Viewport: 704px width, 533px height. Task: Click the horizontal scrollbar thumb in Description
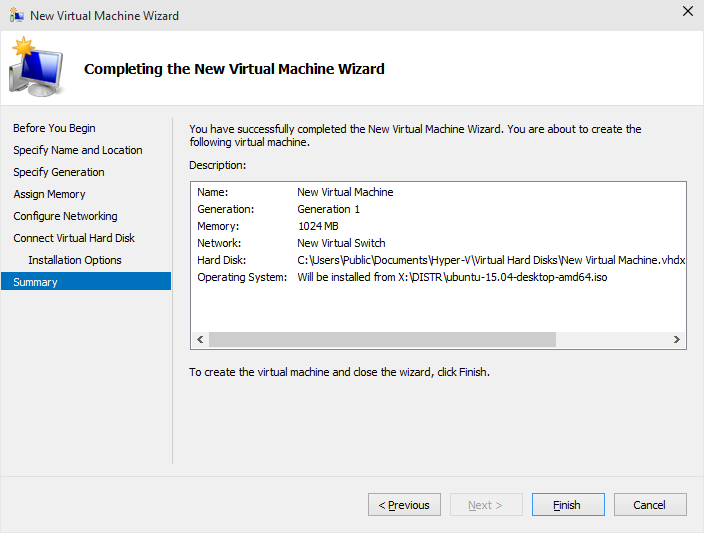click(383, 339)
